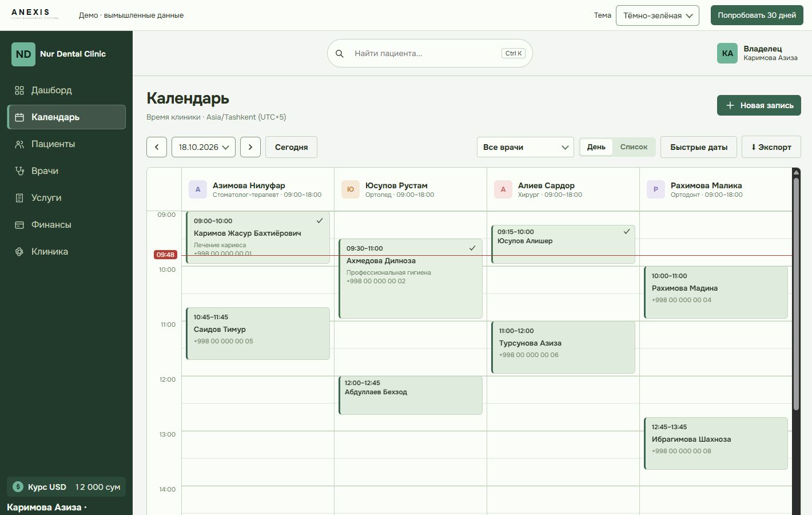This screenshot has width=812, height=515.
Task: Click the Ctrl K shortcut badge
Action: click(514, 53)
